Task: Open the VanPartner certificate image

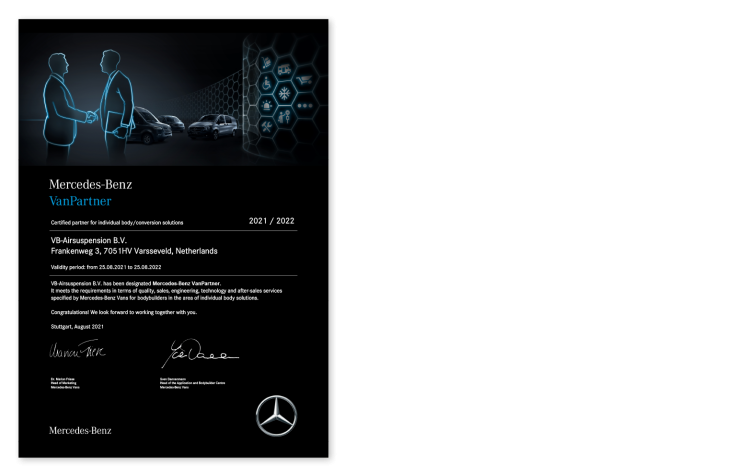Action: tap(173, 238)
